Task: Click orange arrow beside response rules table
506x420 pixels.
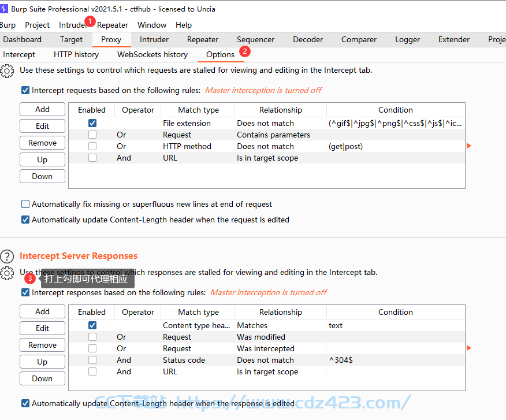Action: pyautogui.click(x=469, y=348)
